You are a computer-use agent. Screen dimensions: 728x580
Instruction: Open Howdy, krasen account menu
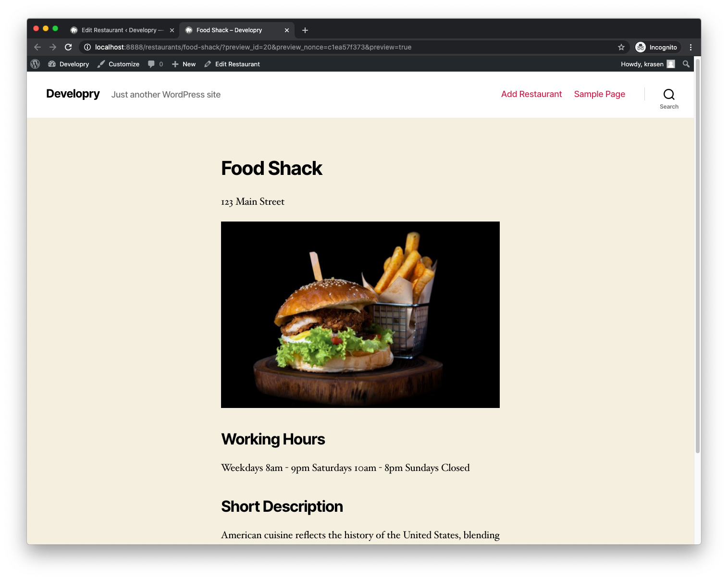tap(648, 64)
